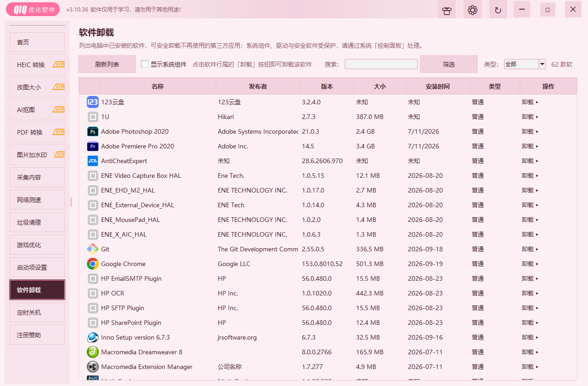Sort the list by 大小 column header

pyautogui.click(x=380, y=86)
